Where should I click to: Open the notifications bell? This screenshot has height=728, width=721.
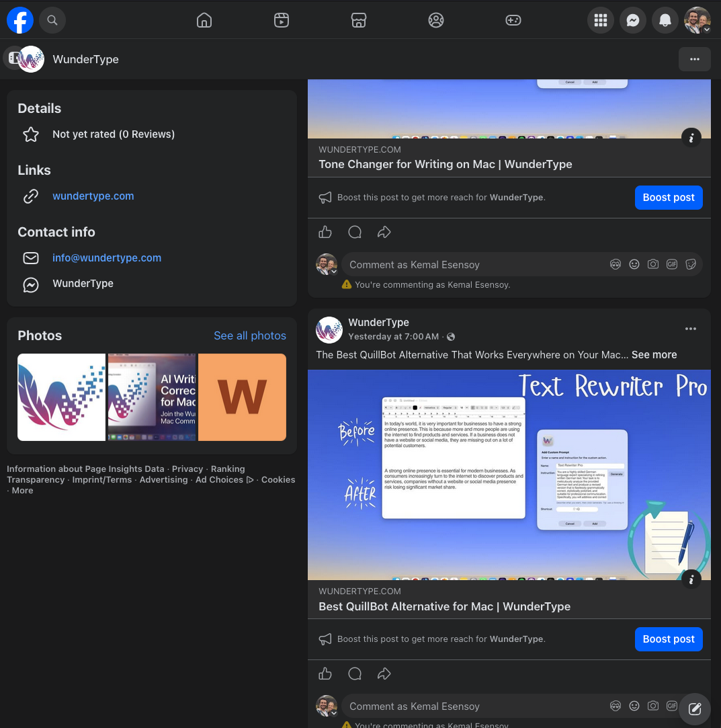click(665, 20)
